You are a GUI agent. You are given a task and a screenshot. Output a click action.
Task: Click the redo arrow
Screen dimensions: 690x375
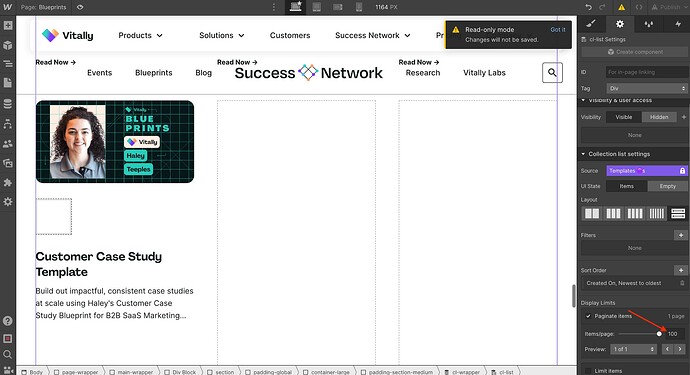click(602, 7)
